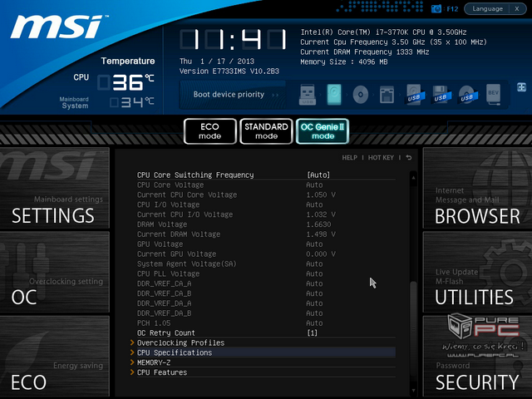Open the ECO energy saving panel
The width and height of the screenshot is (532, 399).
[55, 357]
